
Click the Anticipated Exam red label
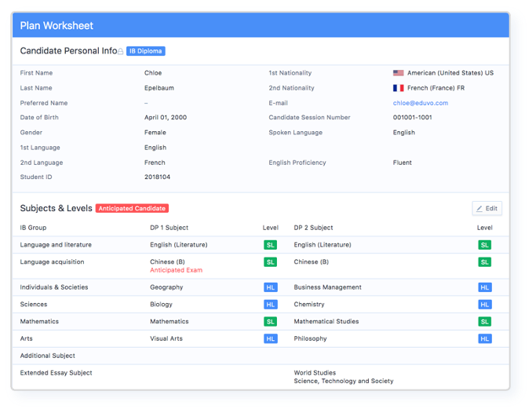pyautogui.click(x=176, y=270)
